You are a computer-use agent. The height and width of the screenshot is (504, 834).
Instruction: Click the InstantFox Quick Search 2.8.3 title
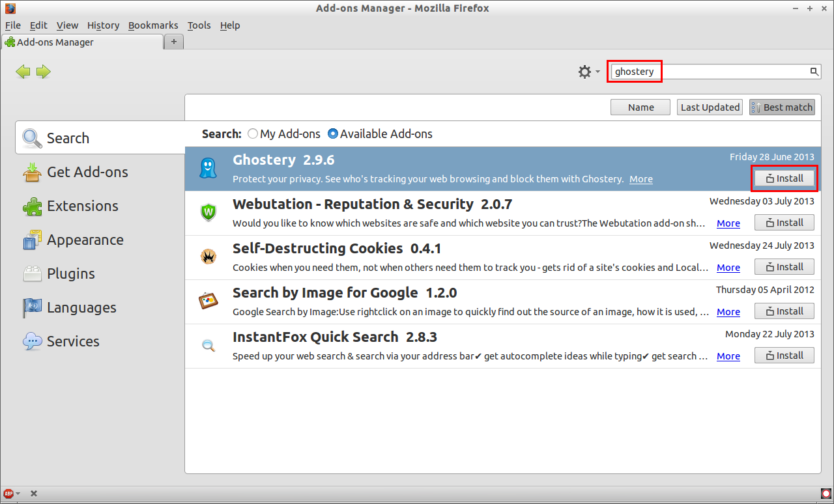(335, 337)
